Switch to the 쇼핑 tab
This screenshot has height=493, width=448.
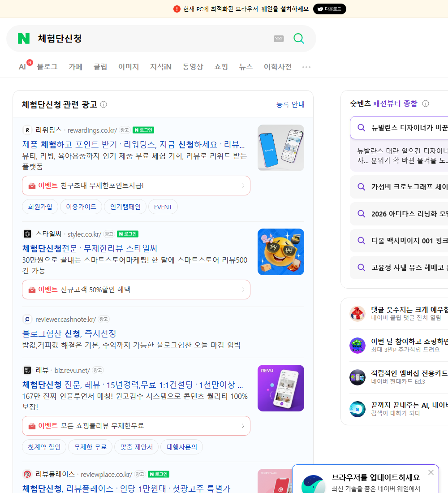coord(221,67)
